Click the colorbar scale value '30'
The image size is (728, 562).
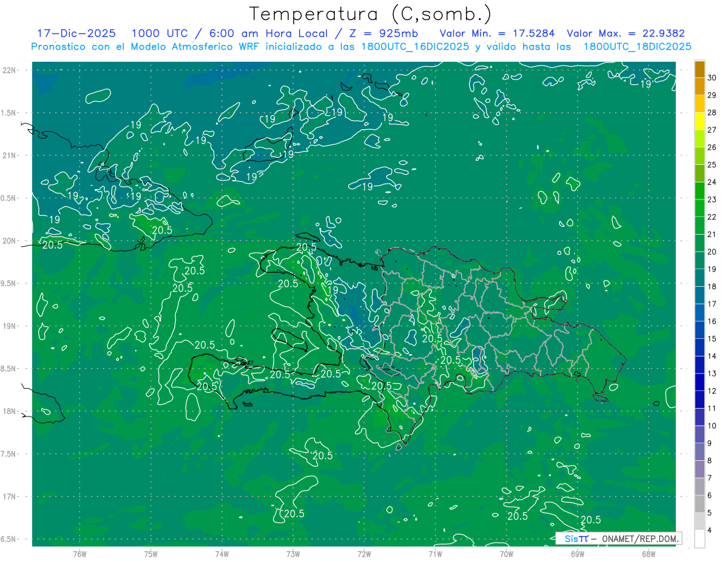(x=712, y=78)
